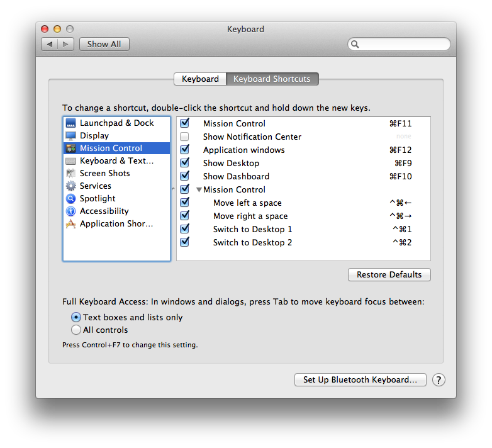The height and width of the screenshot is (448, 492).
Task: Click the Application Shortcuts icon
Action: pyautogui.click(x=70, y=224)
